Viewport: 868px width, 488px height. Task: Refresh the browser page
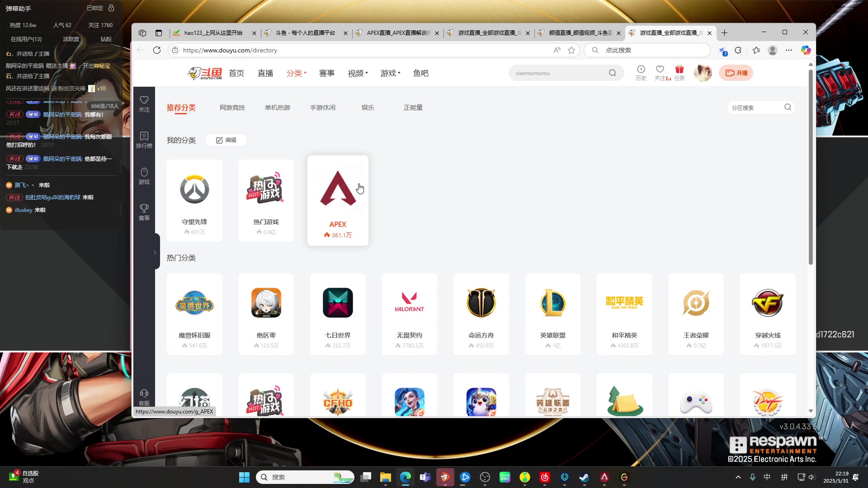point(157,50)
